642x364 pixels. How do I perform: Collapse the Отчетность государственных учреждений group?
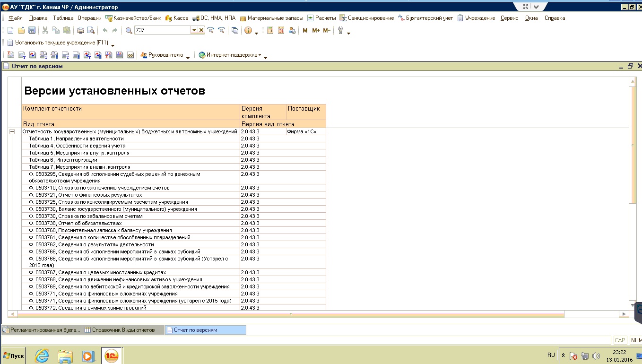12,132
